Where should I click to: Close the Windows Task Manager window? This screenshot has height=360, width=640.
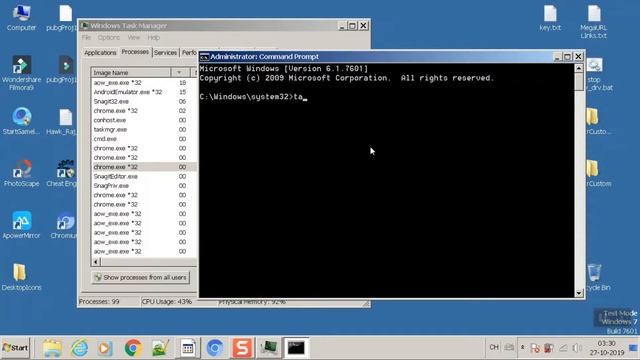(363, 26)
